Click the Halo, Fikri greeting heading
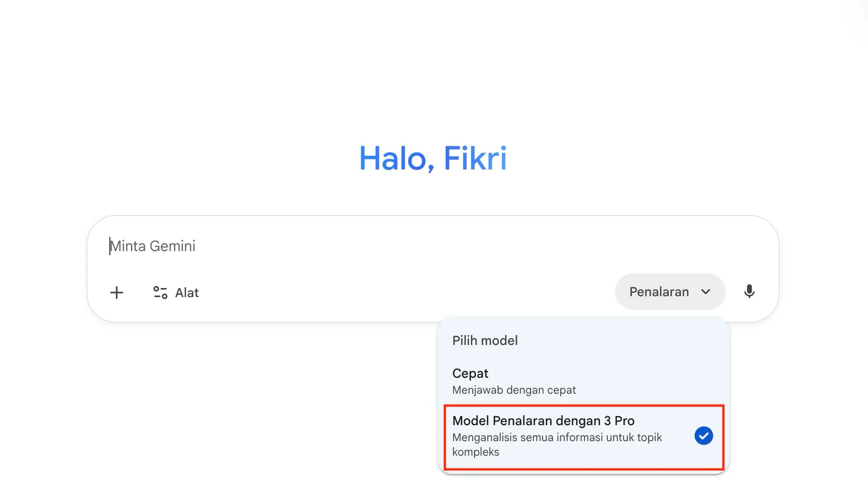868x504 pixels. (433, 159)
